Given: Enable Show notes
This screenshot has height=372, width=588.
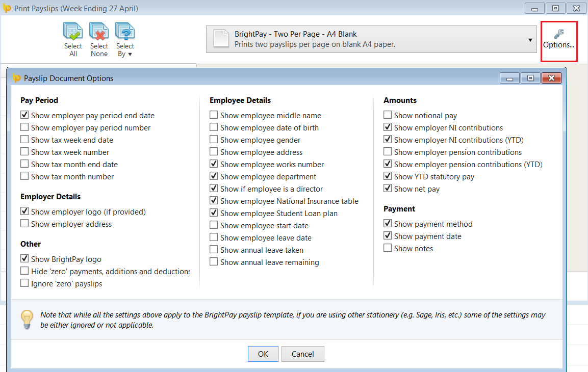Looking at the screenshot, I should [388, 248].
